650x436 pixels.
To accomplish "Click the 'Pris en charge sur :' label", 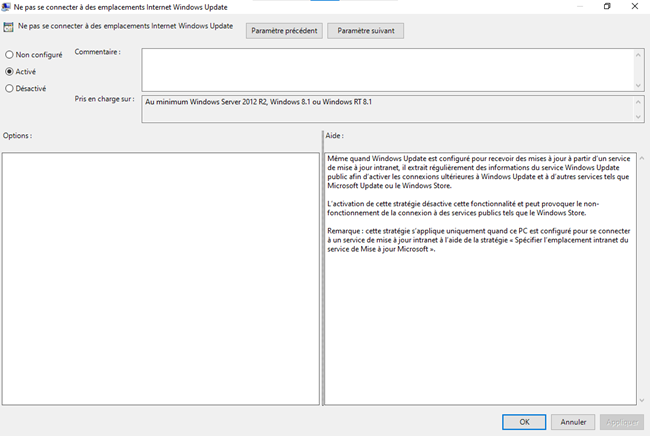I will (x=104, y=99).
